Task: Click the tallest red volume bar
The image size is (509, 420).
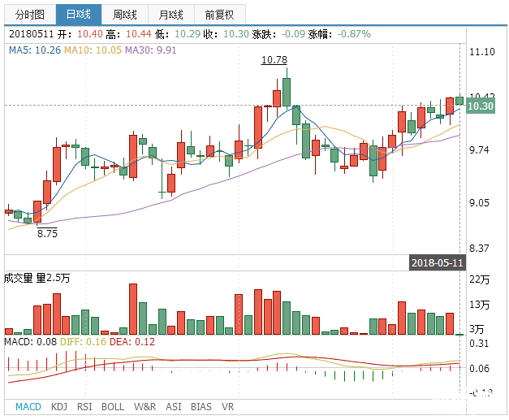Action: click(133, 310)
